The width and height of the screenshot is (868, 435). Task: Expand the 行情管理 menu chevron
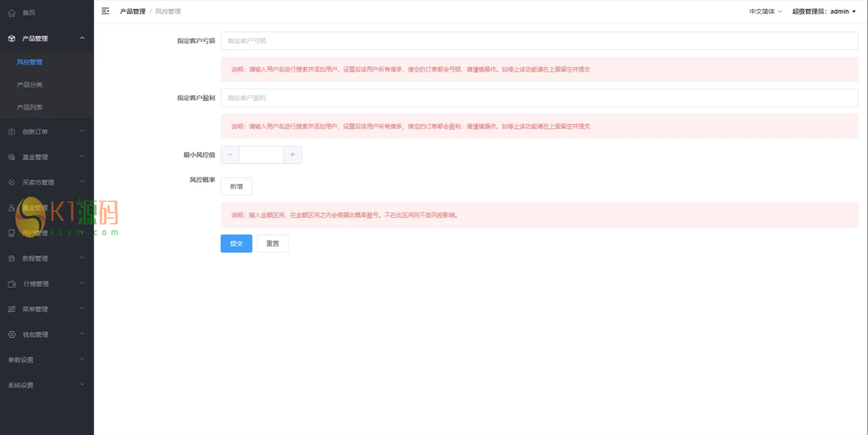82,284
